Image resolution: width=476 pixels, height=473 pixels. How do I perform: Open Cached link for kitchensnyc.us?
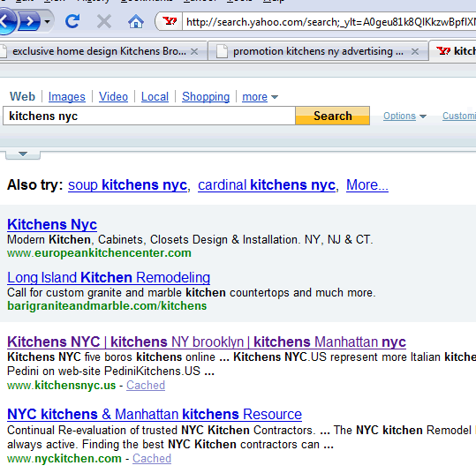(146, 386)
